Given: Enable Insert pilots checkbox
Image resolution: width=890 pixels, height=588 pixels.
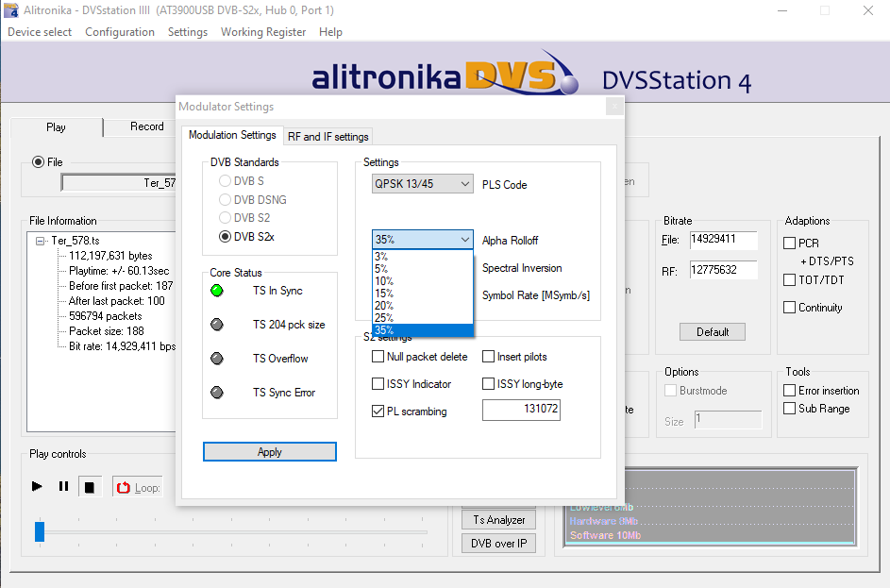Looking at the screenshot, I should pyautogui.click(x=488, y=357).
